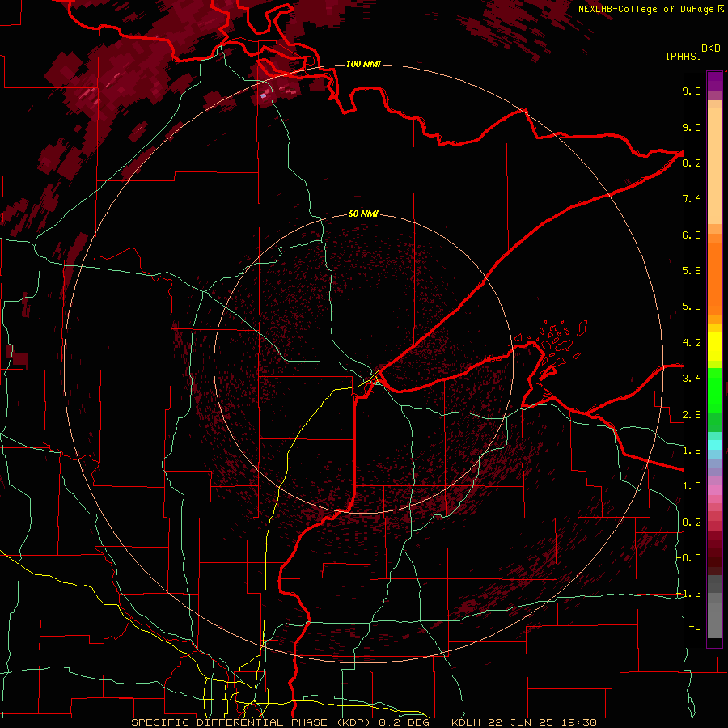Click the Specific Differential Phase (KDP) caption
The image size is (728, 728).
click(x=253, y=722)
